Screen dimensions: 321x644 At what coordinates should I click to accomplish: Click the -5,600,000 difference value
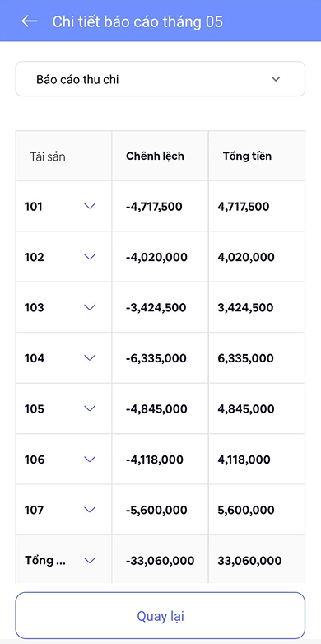tap(156, 510)
